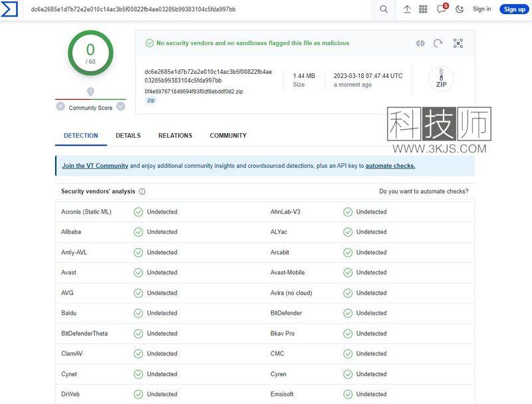This screenshot has height=404, width=532.
Task: Open notifications chat icon with badge
Action: click(x=442, y=9)
